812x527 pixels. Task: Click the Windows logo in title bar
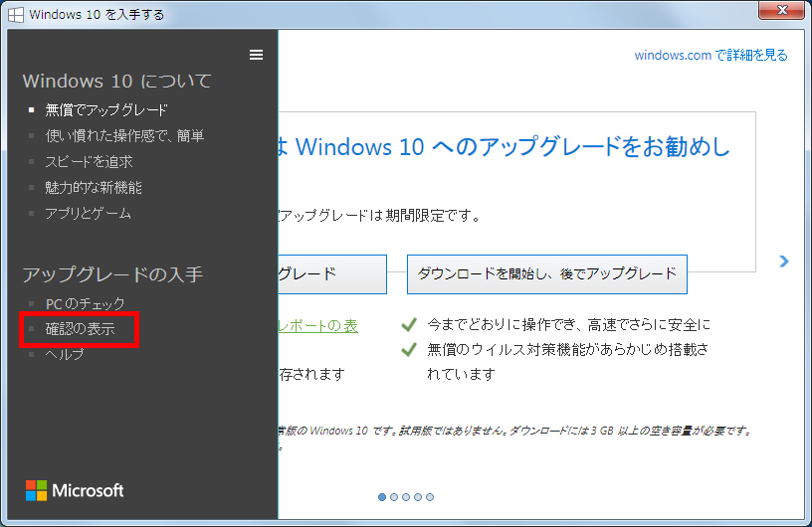pos(16,15)
